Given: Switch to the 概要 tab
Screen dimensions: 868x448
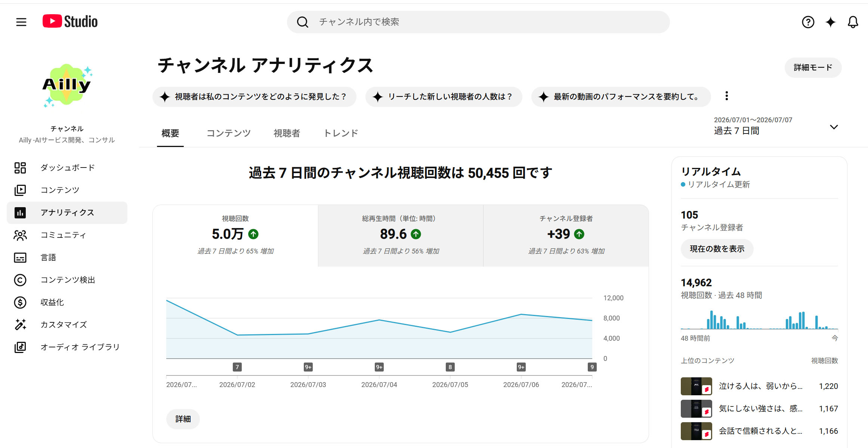Looking at the screenshot, I should coord(170,134).
